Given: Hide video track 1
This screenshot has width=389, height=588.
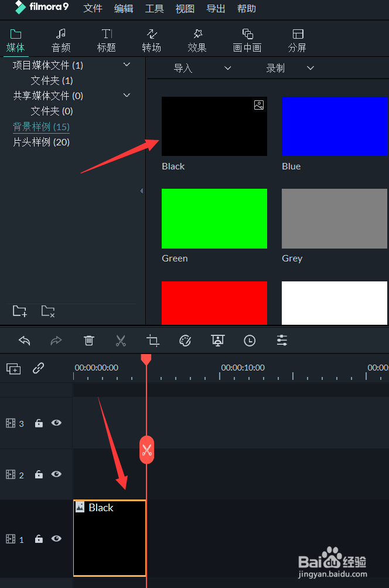Looking at the screenshot, I should 56,539.
